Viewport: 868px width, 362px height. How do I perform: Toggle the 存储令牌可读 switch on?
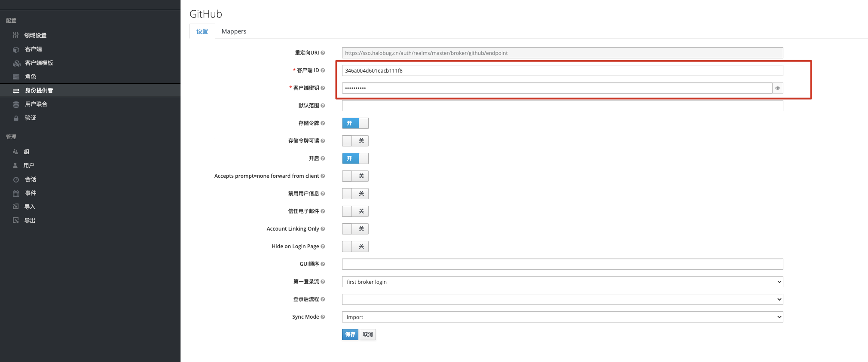[355, 141]
